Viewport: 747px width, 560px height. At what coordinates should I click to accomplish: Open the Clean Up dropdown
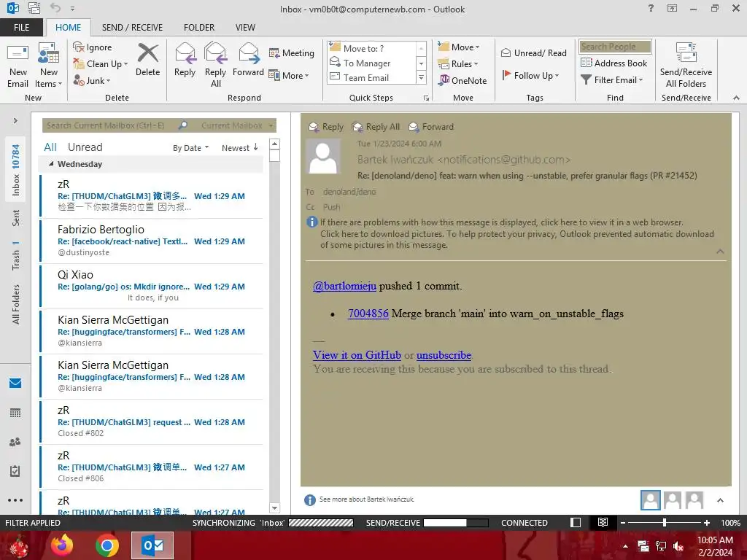coord(101,64)
